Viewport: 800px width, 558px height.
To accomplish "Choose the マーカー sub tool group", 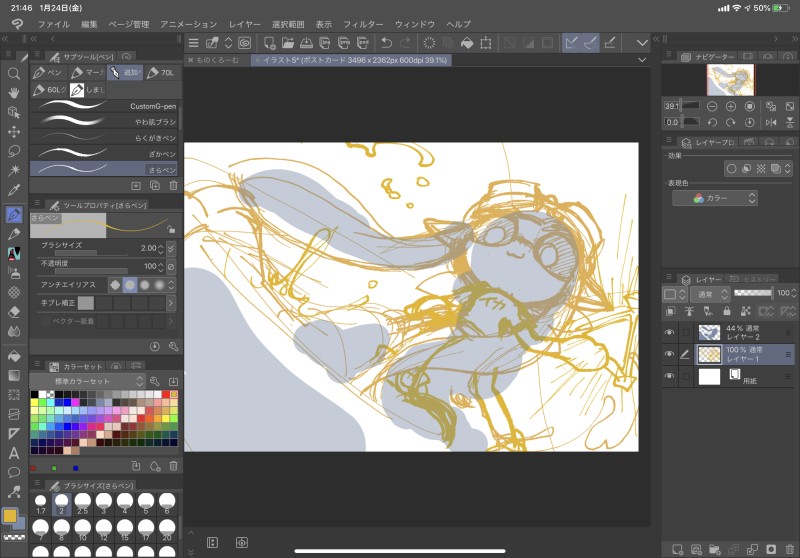I will [x=87, y=73].
